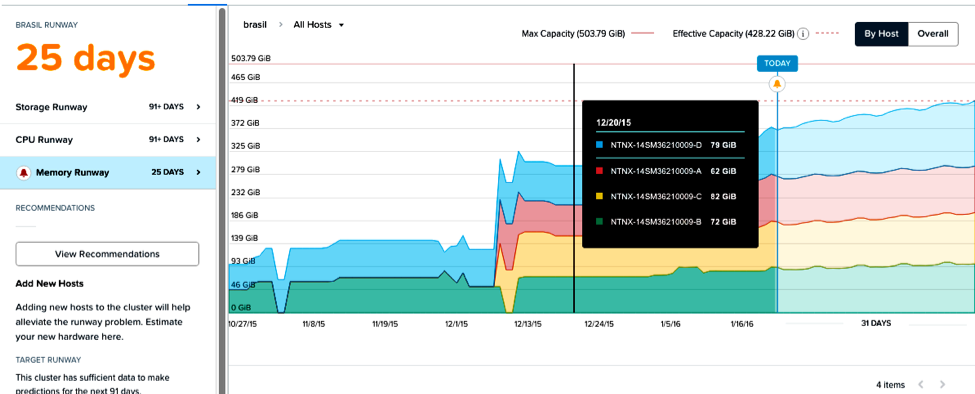Click the TARGET RUNWAY label
Image resolution: width=975 pixels, height=394 pixels.
tap(48, 360)
